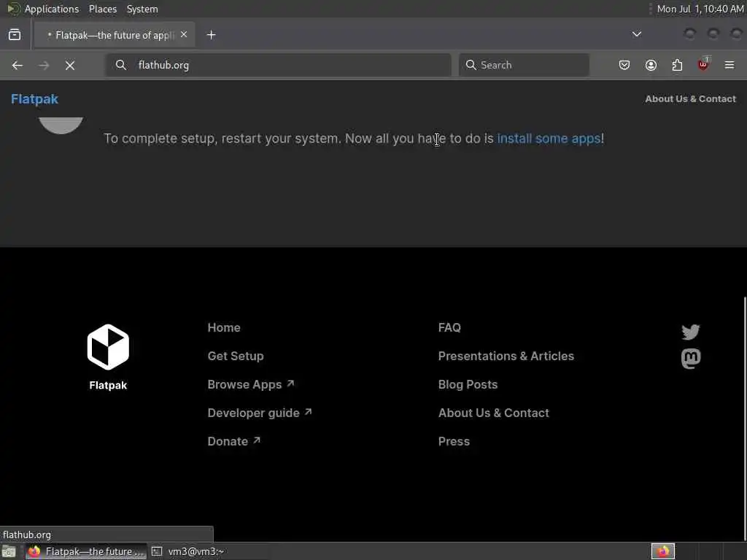The height and width of the screenshot is (560, 747).
Task: Click the Flatpak header logo link
Action: pyautogui.click(x=34, y=99)
